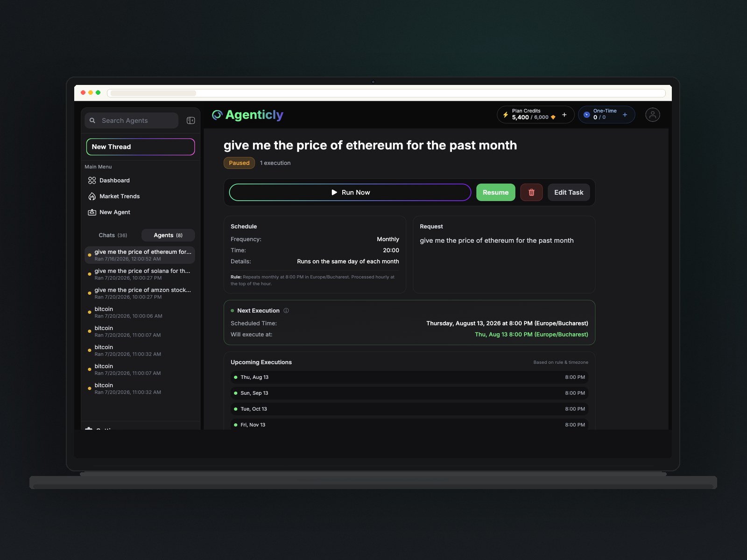Focus the Search Agents field
The height and width of the screenshot is (560, 747).
pos(132,120)
